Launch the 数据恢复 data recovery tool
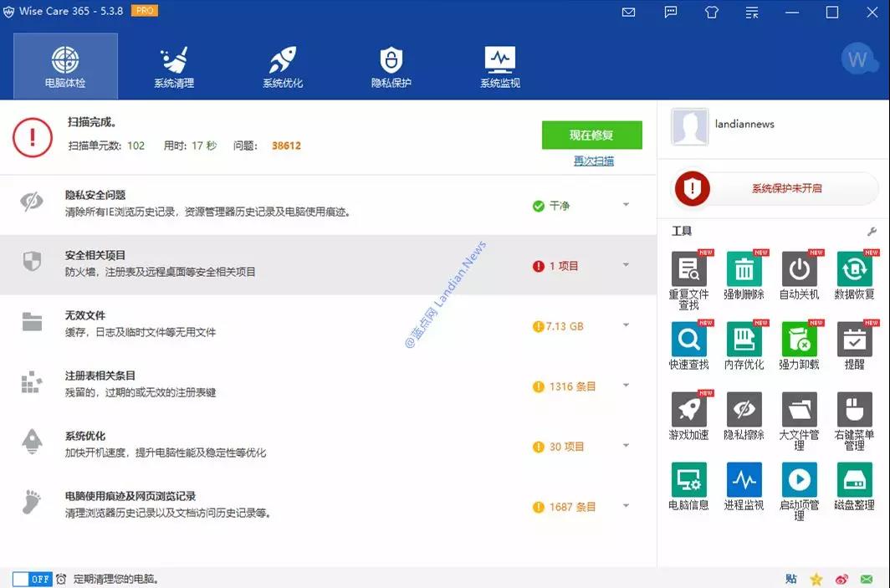Image resolution: width=890 pixels, height=588 pixels. 854,269
